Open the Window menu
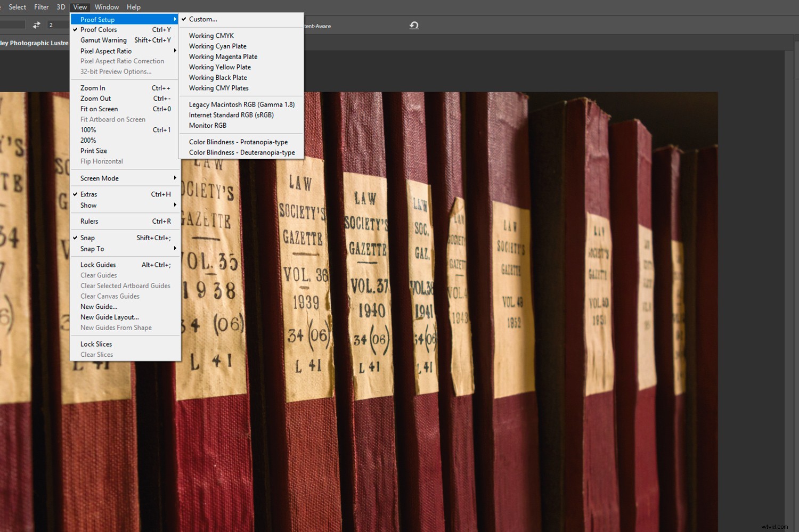Screen dimensions: 799x532 [x=107, y=7]
